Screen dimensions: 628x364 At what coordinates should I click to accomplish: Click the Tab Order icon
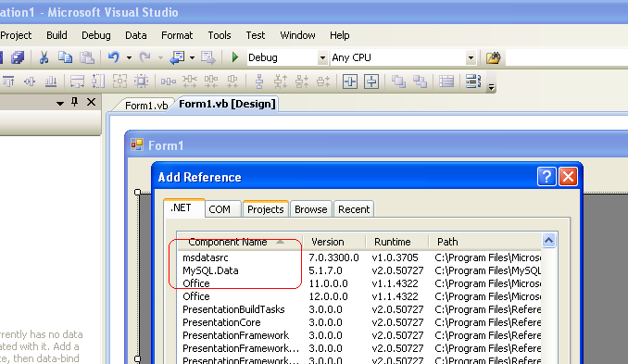473,82
